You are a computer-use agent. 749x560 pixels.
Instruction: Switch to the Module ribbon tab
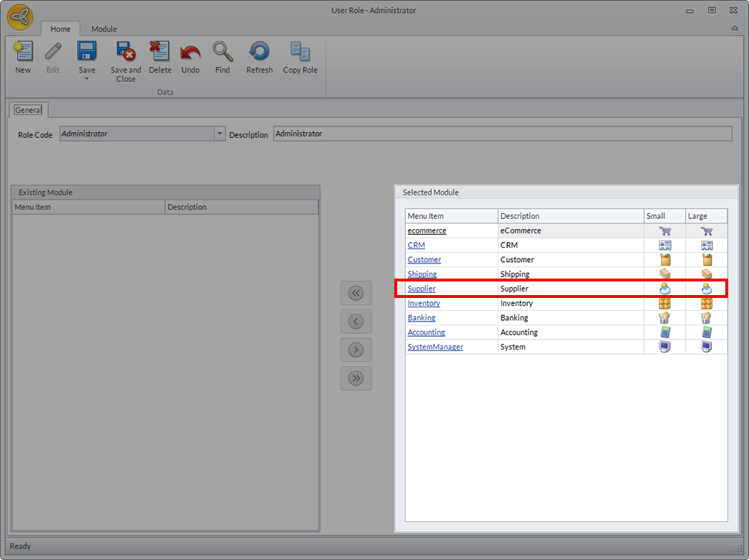pos(104,29)
